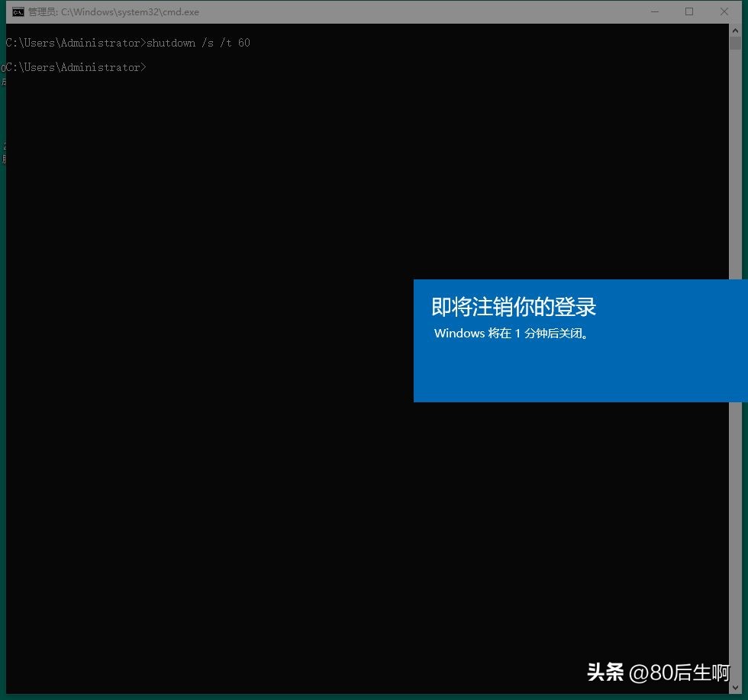The width and height of the screenshot is (748, 700).
Task: Select the C:\Windows\system32\cmd.exe title bar
Action: pos(113,11)
